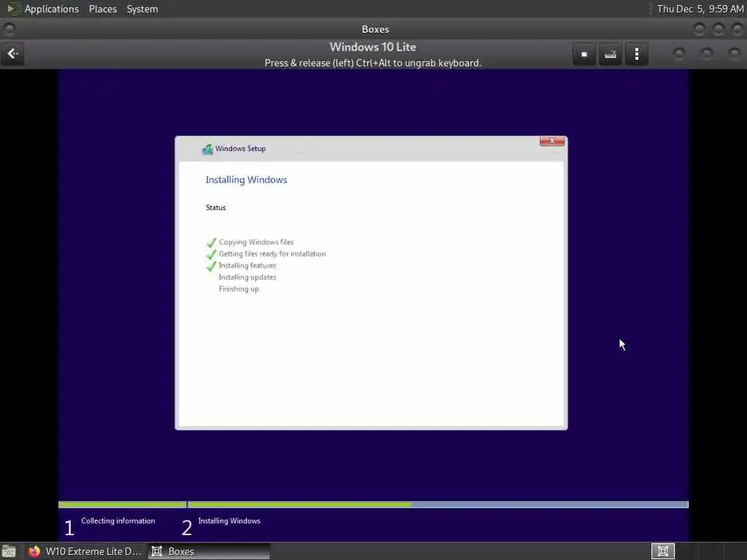Click the Installing Windows heading
The image size is (747, 560).
pyautogui.click(x=247, y=180)
